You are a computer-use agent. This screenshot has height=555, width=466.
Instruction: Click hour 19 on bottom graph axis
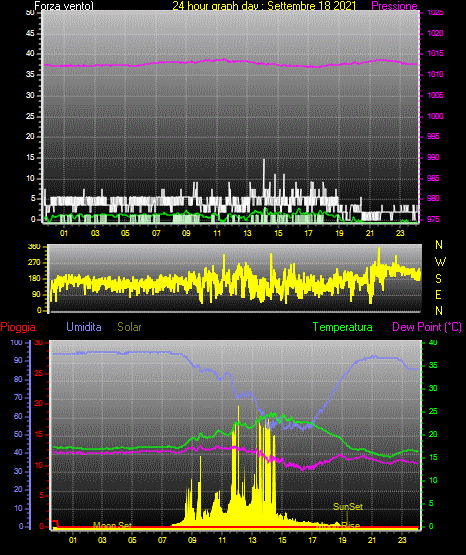[x=342, y=540]
